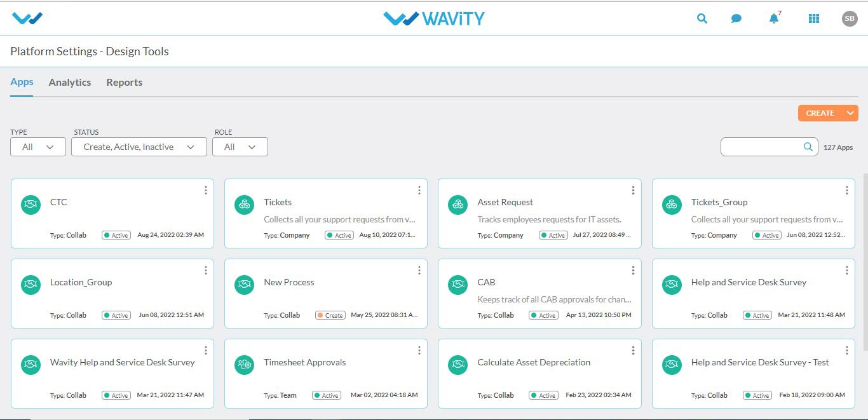Open the search icon in top header
This screenshot has width=868, height=420.
pyautogui.click(x=702, y=18)
